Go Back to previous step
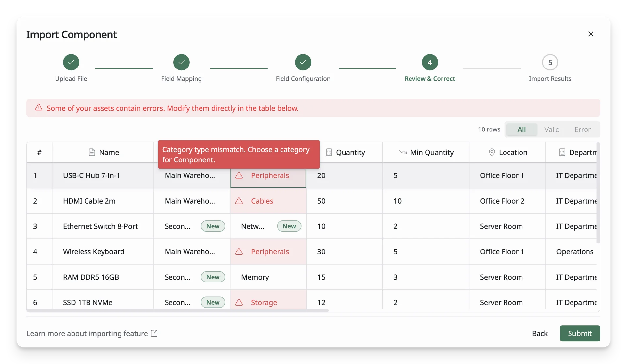Viewport: 627px width, 364px height. click(x=539, y=333)
